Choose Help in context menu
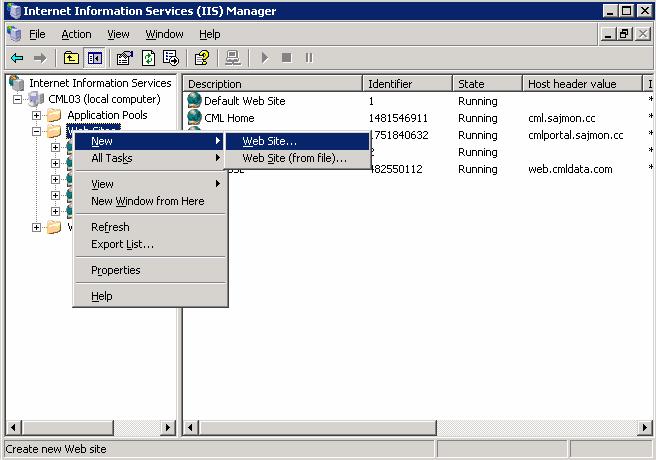 point(149,296)
